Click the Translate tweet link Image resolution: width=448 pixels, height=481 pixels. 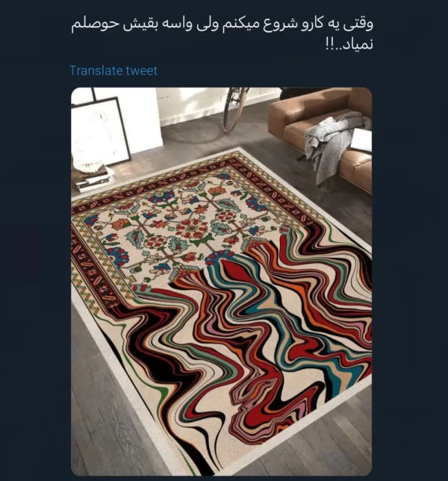[113, 70]
